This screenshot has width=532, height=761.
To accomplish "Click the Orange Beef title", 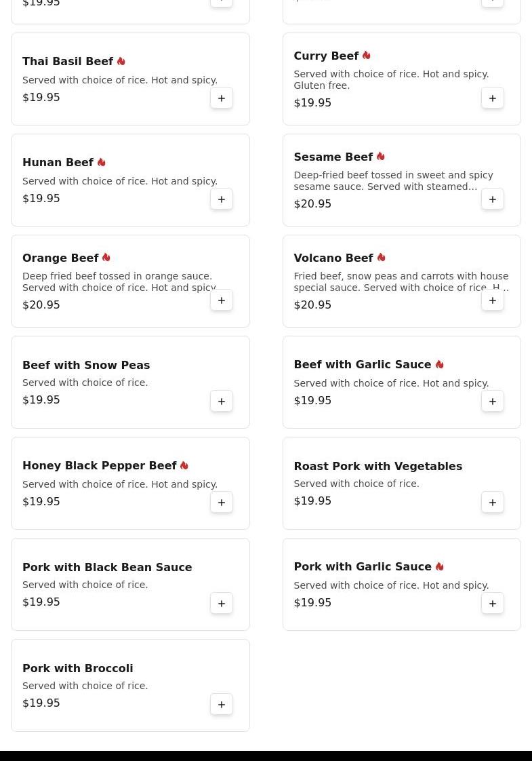I will [60, 258].
